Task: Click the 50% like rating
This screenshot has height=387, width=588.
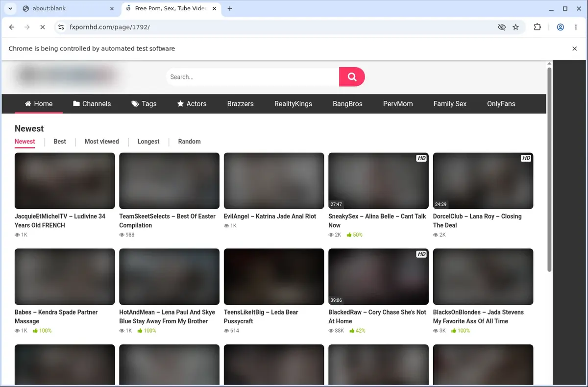Action: 354,235
